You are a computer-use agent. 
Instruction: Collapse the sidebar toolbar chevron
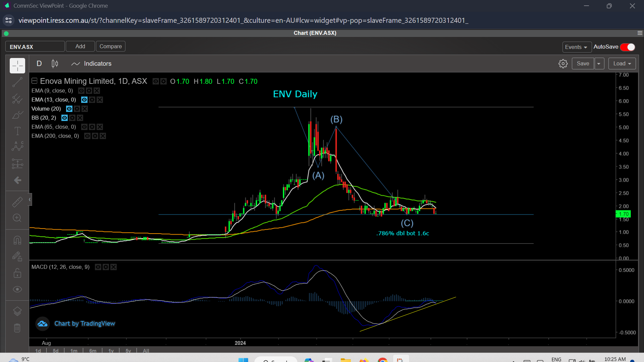point(30,200)
